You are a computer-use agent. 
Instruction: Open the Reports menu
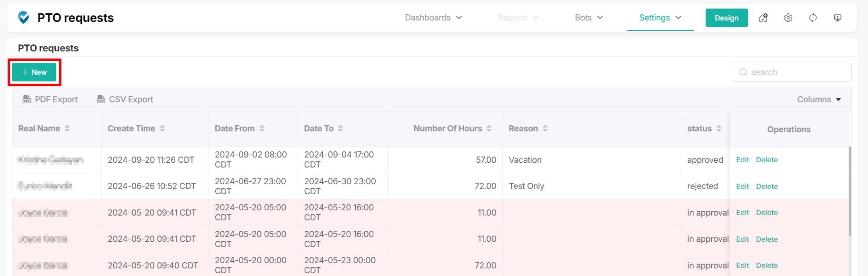click(x=518, y=18)
